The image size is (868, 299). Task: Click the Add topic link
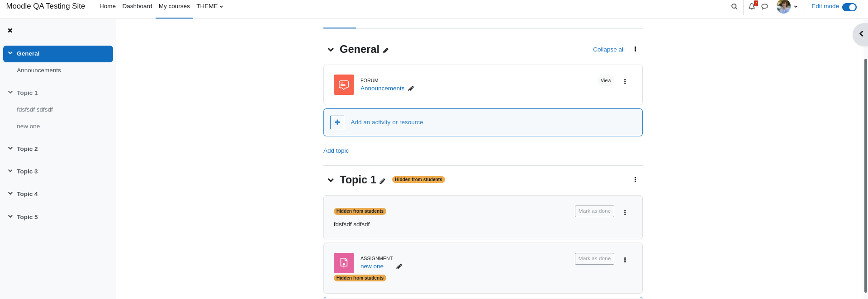(336, 151)
